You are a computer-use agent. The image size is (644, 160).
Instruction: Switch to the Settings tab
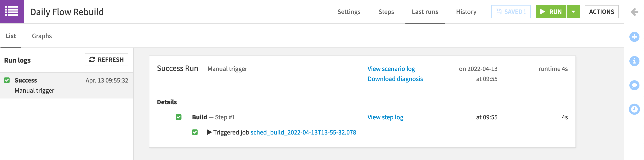[349, 12]
